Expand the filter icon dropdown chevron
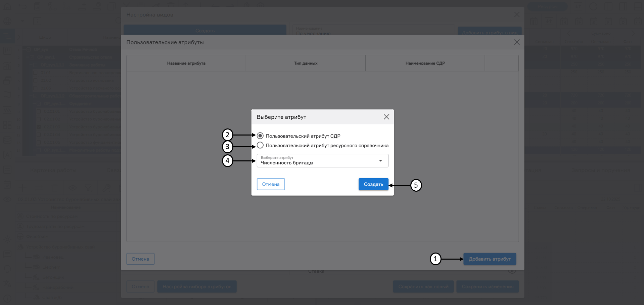The image size is (644, 305). (92, 191)
